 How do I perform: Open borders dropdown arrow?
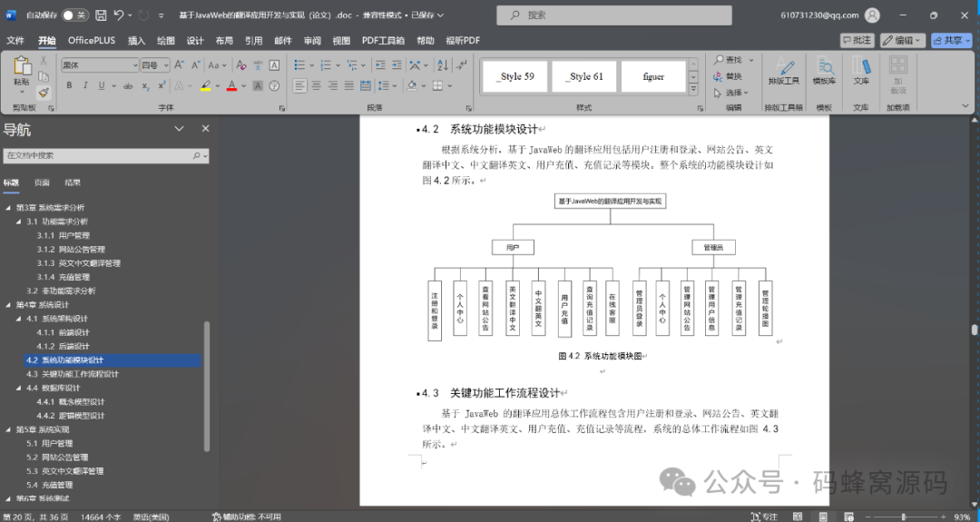449,85
